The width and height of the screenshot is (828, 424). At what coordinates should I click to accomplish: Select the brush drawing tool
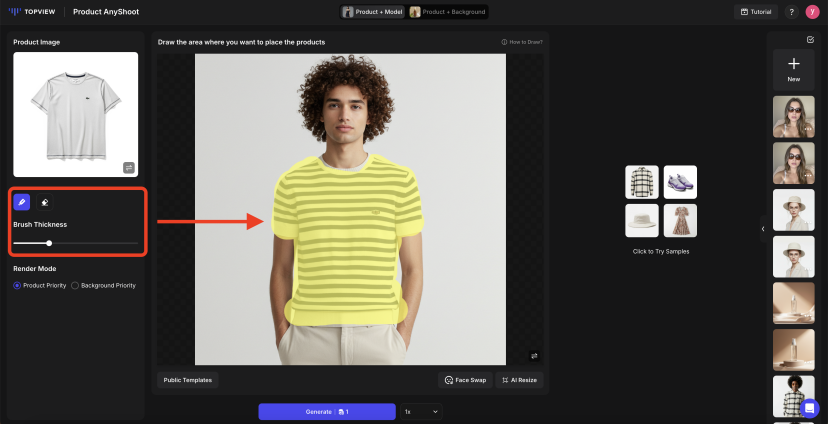click(21, 202)
